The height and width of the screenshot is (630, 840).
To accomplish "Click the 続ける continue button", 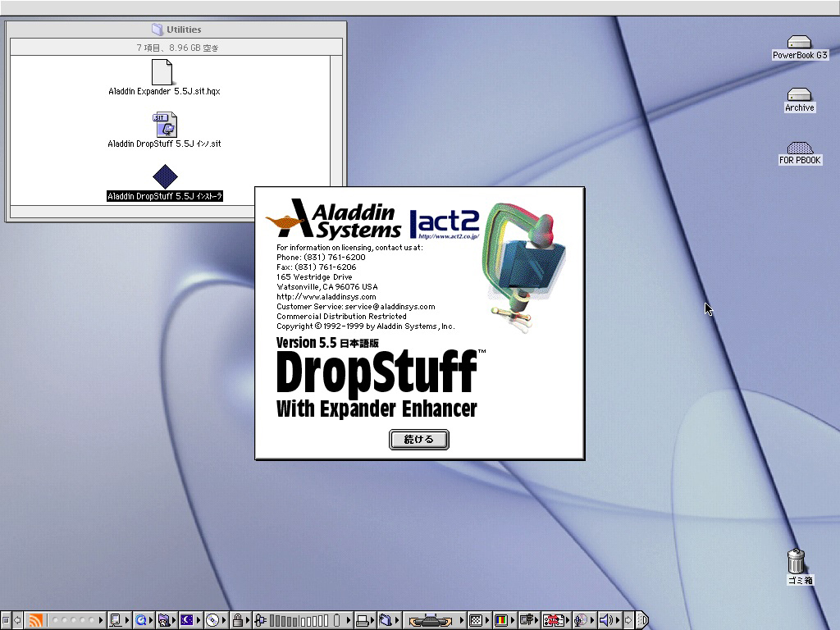I will (x=419, y=440).
